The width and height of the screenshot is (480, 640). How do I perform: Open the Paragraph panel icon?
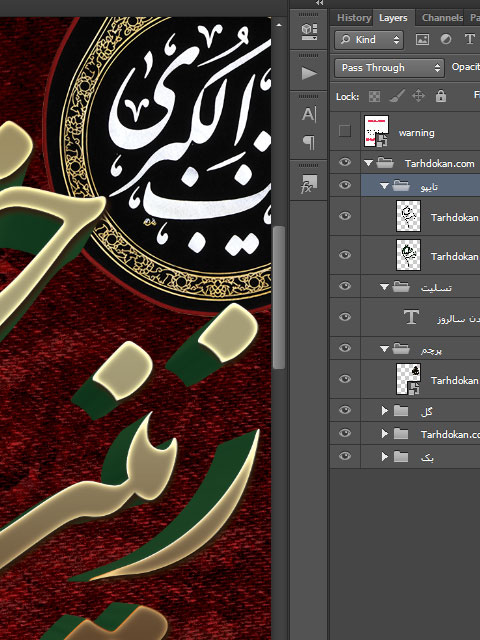click(309, 142)
